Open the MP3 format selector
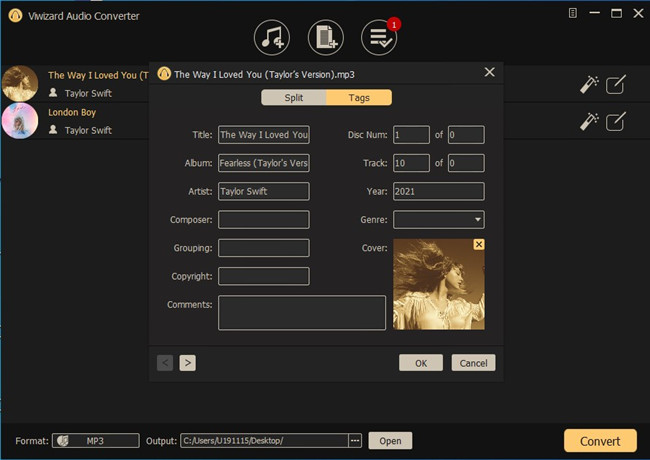Viewport: 650px width, 460px height. click(96, 441)
